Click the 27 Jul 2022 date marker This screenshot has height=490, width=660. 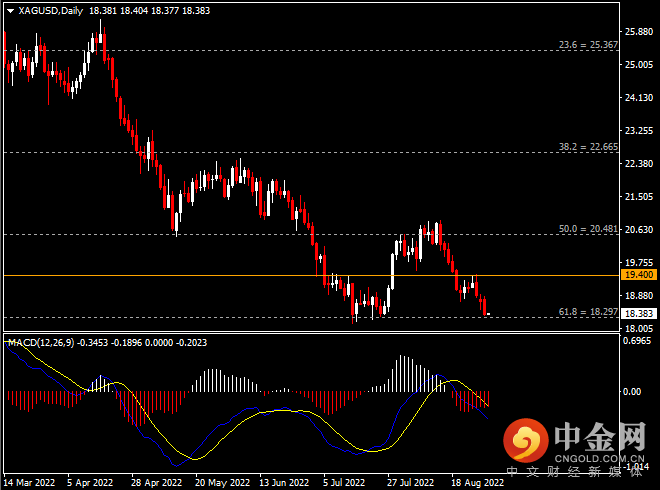pos(410,482)
